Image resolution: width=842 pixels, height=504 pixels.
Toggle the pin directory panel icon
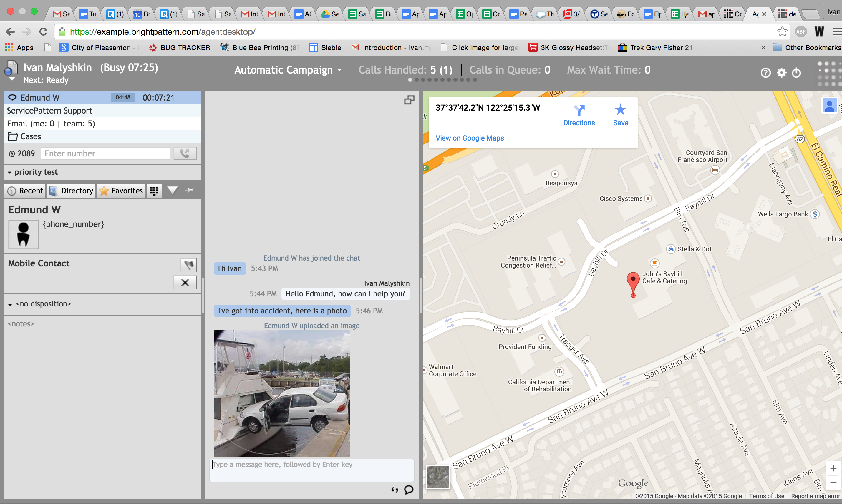pos(190,190)
